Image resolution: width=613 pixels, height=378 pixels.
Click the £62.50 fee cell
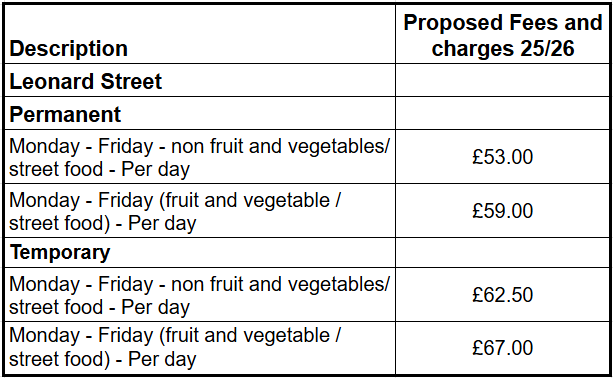(502, 295)
